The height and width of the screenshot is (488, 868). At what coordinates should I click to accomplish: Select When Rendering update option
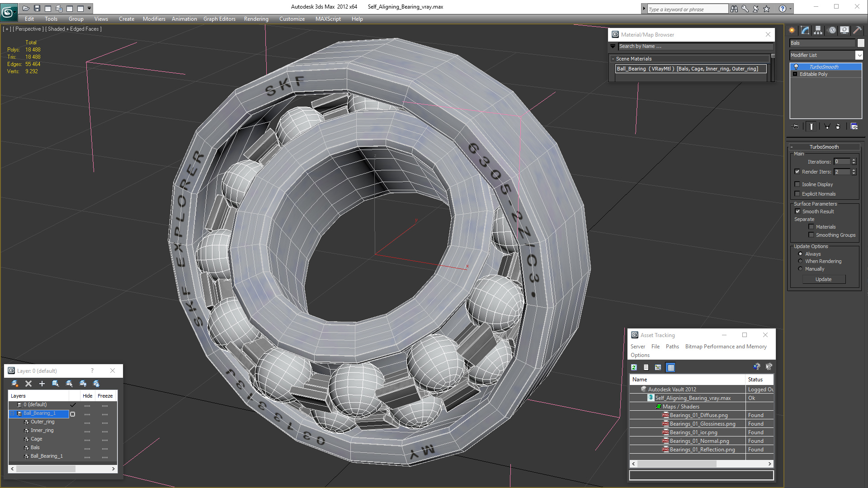tap(800, 261)
